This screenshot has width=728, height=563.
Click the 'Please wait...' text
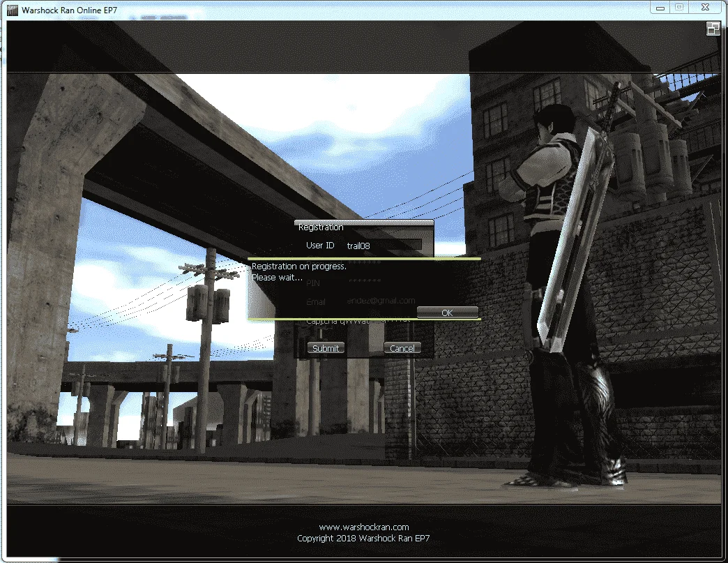pyautogui.click(x=277, y=278)
